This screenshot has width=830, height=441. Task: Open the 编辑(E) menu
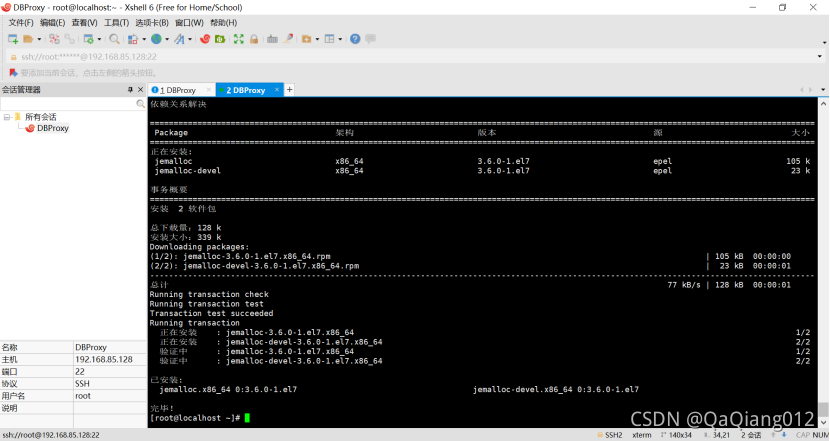52,23
